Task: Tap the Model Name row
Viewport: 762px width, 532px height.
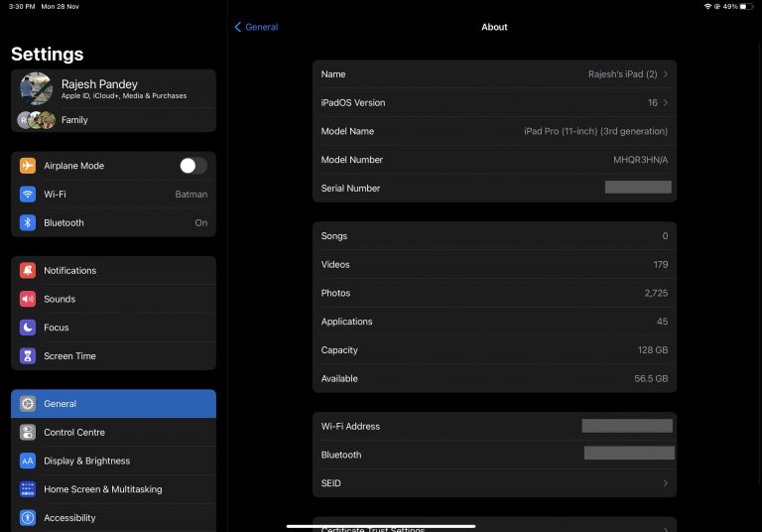Action: tap(494, 131)
